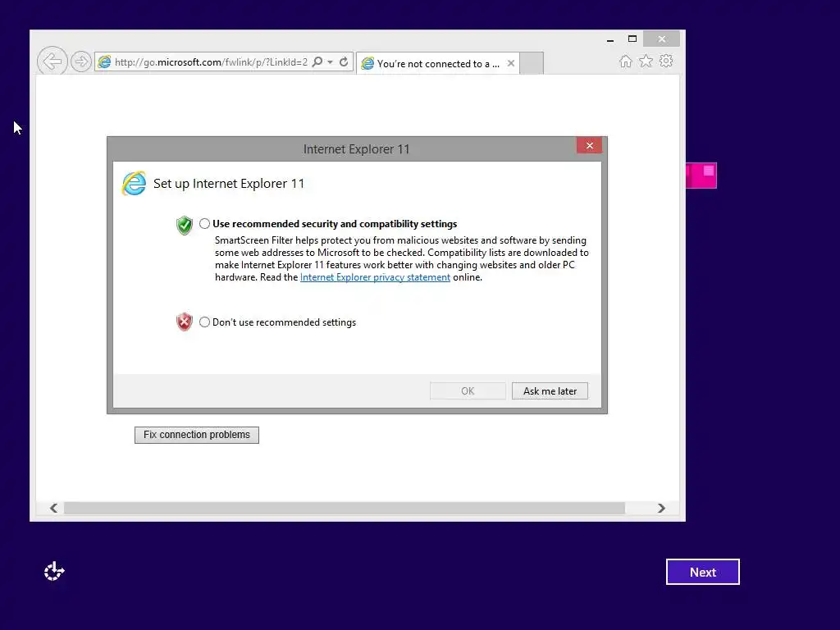
Task: Click the OK button in setup dialog
Action: tap(468, 391)
